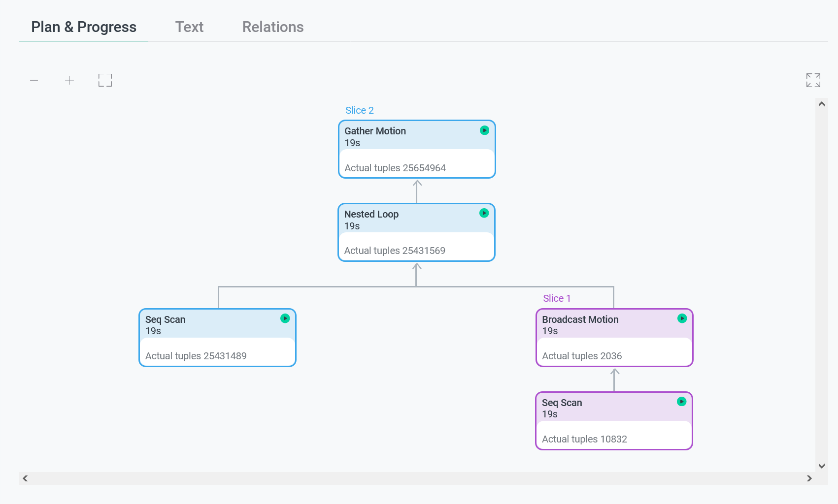Click the Slice 1 label

pos(556,298)
